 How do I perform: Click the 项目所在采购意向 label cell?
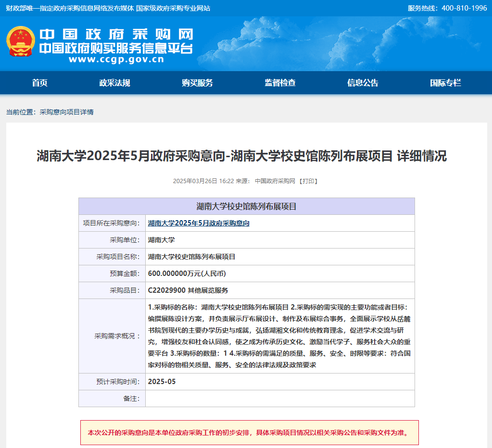tap(112, 223)
